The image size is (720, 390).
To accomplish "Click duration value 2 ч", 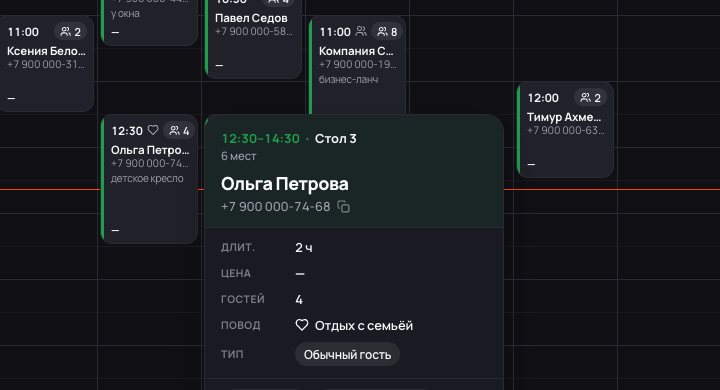I will click(304, 248).
